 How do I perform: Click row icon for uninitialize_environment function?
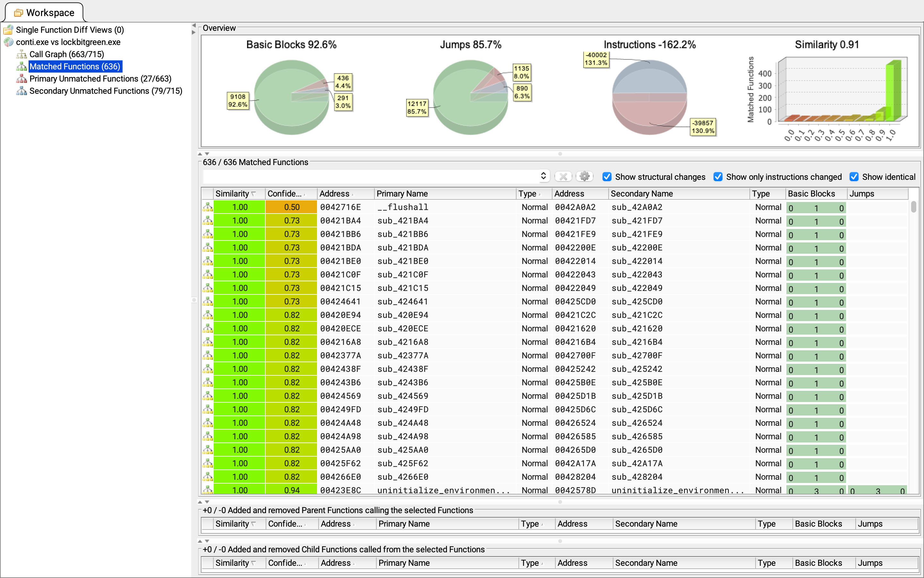[x=208, y=490]
